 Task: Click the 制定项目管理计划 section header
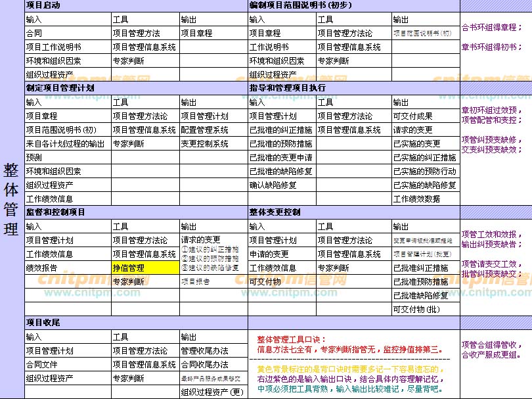60,87
